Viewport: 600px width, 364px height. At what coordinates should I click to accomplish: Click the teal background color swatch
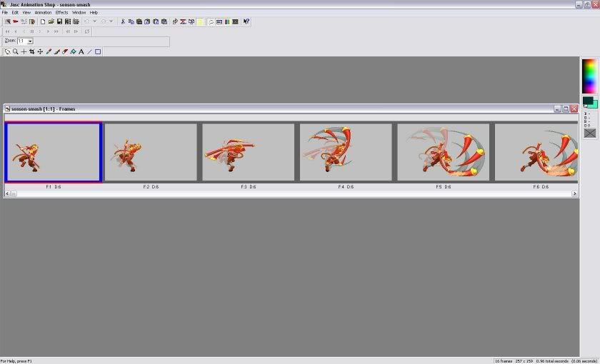point(594,104)
